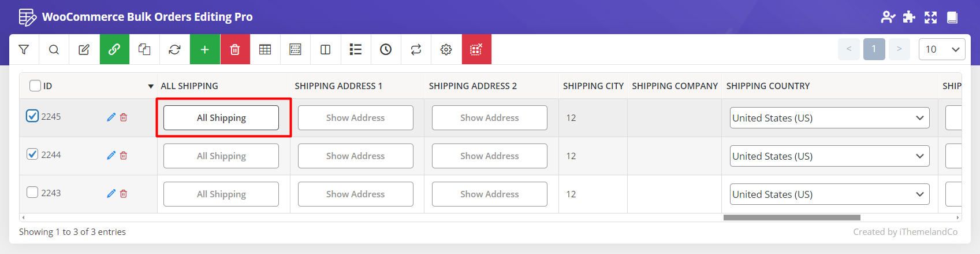The height and width of the screenshot is (254, 980).
Task: Open the history clock icon
Action: [x=386, y=50]
